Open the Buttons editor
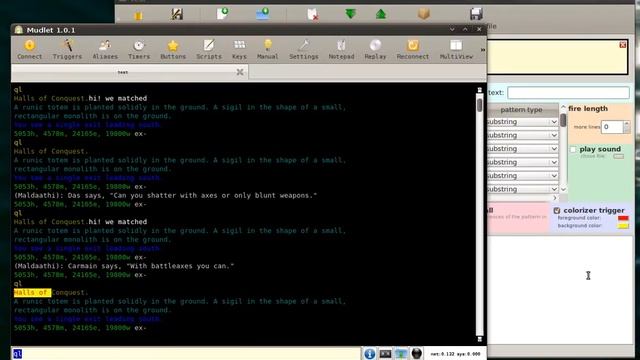 point(173,49)
